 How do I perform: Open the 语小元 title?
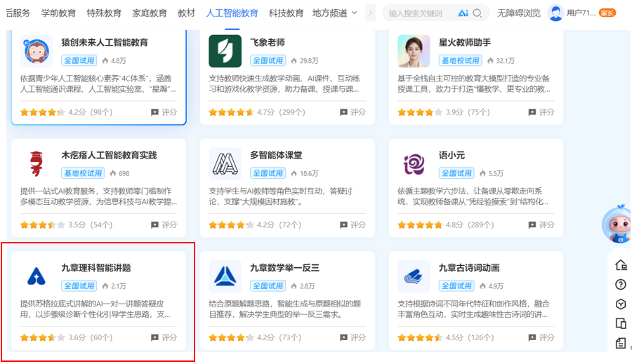point(452,155)
